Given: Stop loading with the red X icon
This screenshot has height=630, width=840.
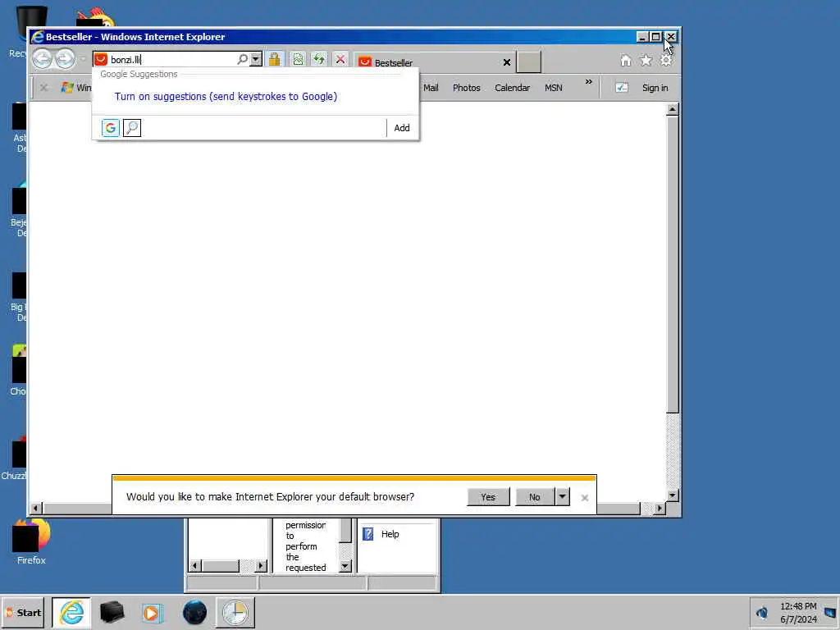Looking at the screenshot, I should [340, 59].
